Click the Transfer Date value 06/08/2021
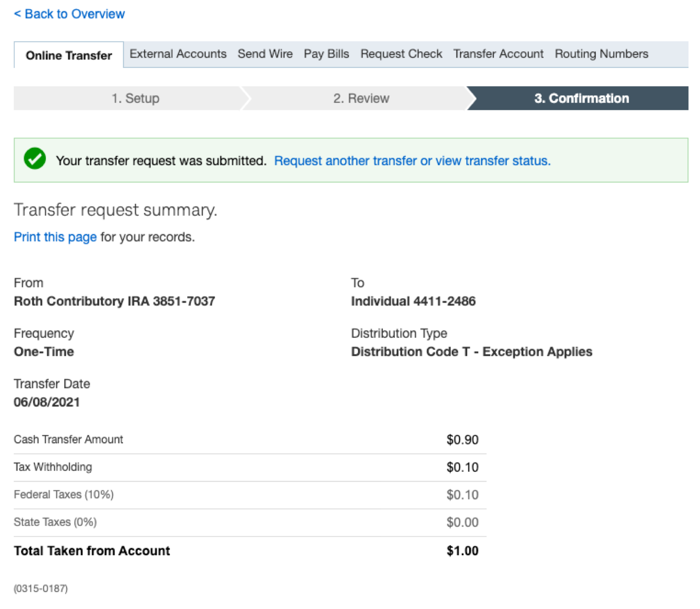The height and width of the screenshot is (609, 700). 47,402
